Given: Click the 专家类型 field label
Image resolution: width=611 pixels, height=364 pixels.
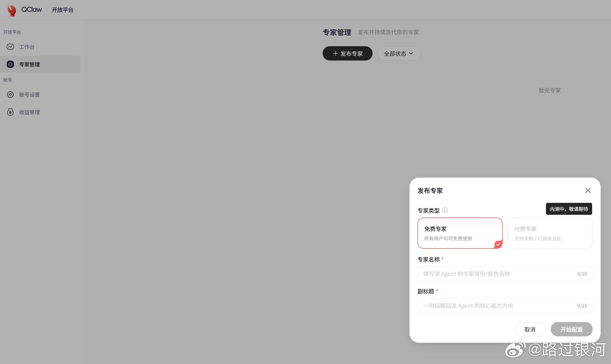Looking at the screenshot, I should click(x=429, y=210).
